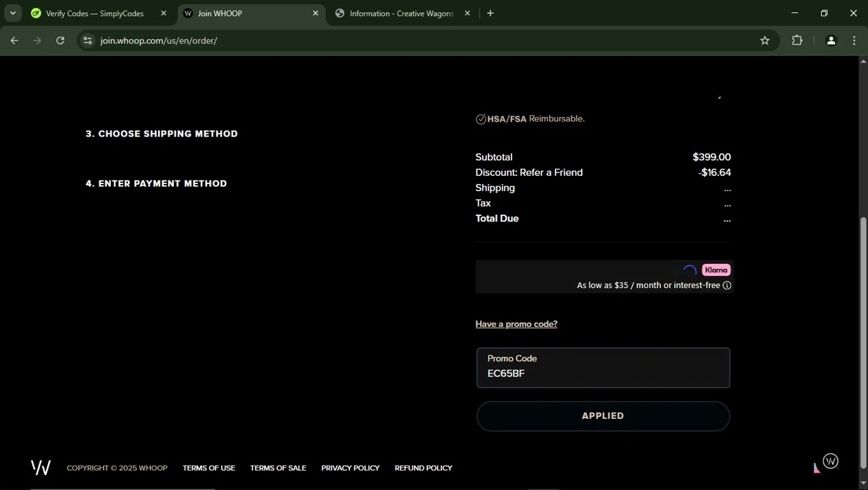The width and height of the screenshot is (868, 490).
Task: Click the -$16.64 discount amount
Action: (x=715, y=172)
